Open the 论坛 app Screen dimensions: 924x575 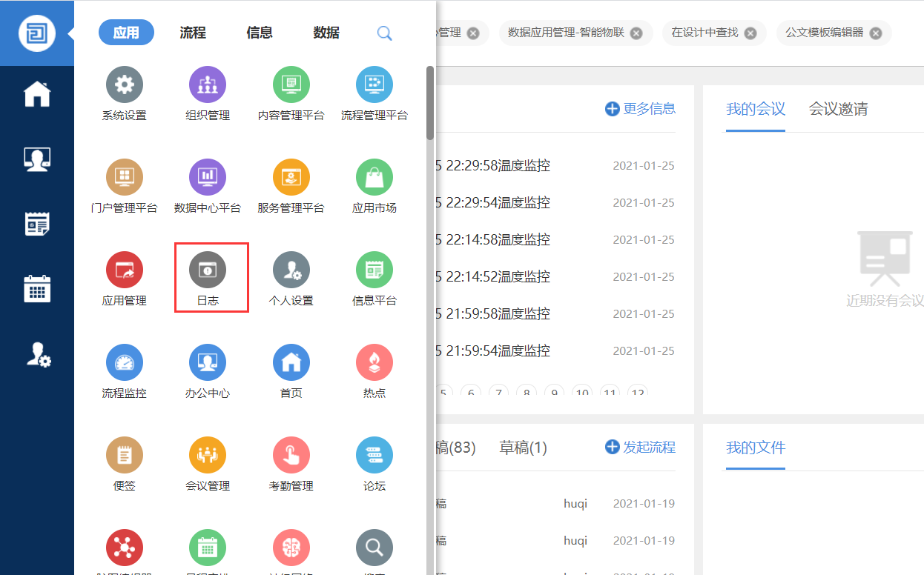374,464
